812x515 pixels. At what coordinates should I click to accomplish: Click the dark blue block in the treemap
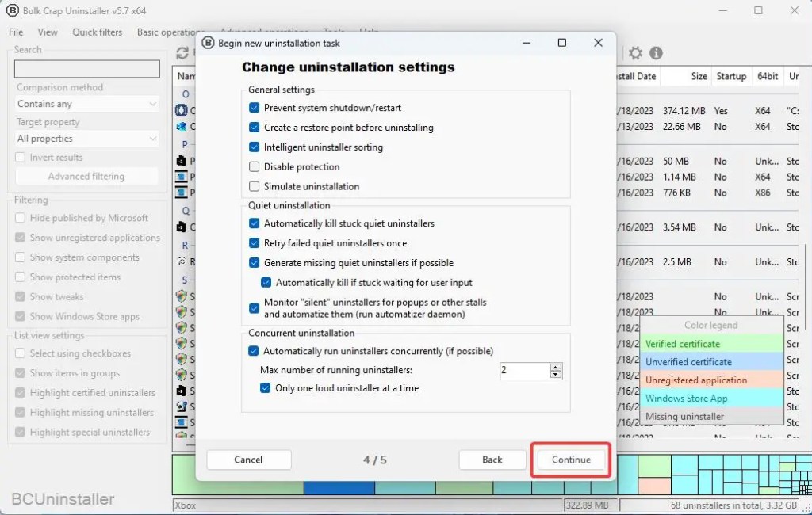point(339,487)
